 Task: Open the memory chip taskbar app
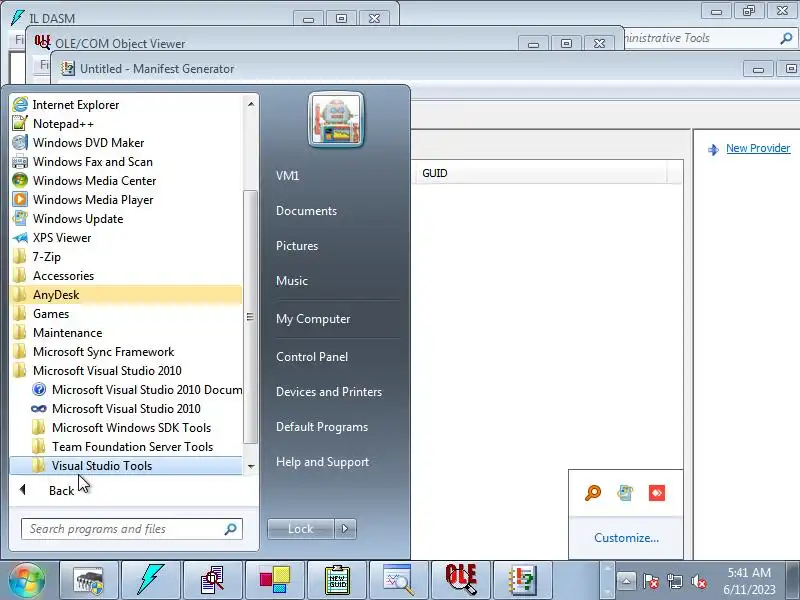coord(89,581)
